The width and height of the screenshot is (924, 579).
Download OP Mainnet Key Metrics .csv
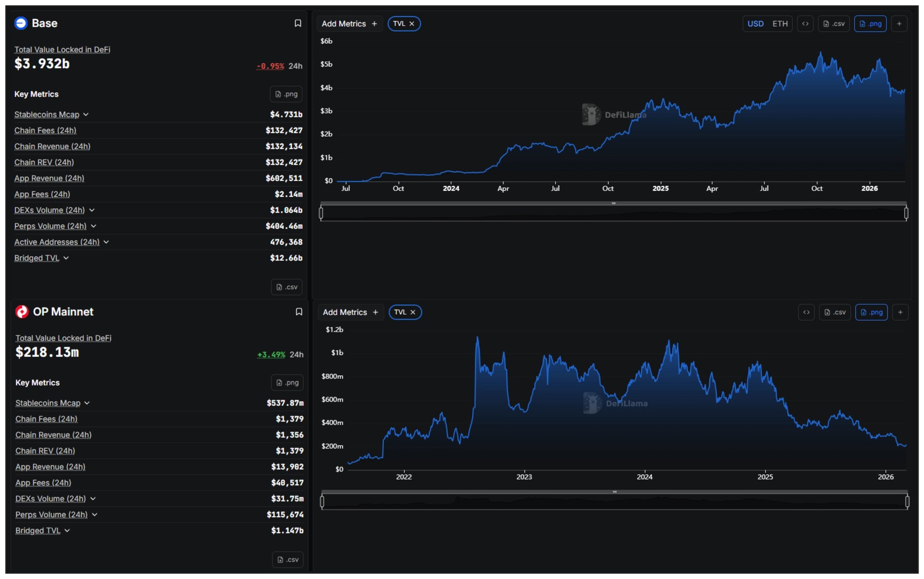point(287,560)
